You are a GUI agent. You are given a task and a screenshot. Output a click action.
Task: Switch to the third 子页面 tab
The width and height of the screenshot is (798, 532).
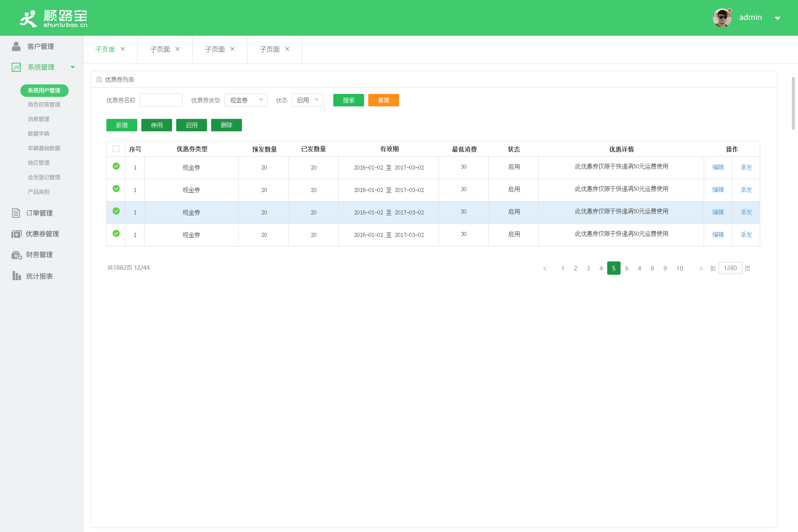(215, 49)
